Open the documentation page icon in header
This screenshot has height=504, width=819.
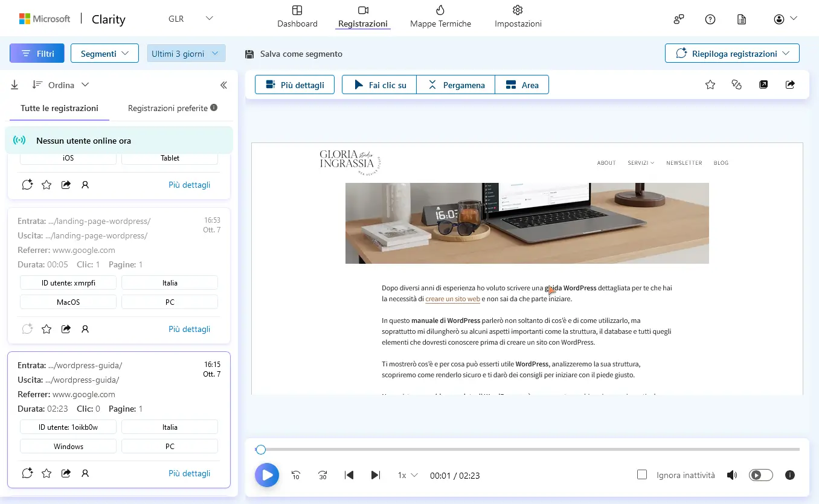click(x=742, y=19)
